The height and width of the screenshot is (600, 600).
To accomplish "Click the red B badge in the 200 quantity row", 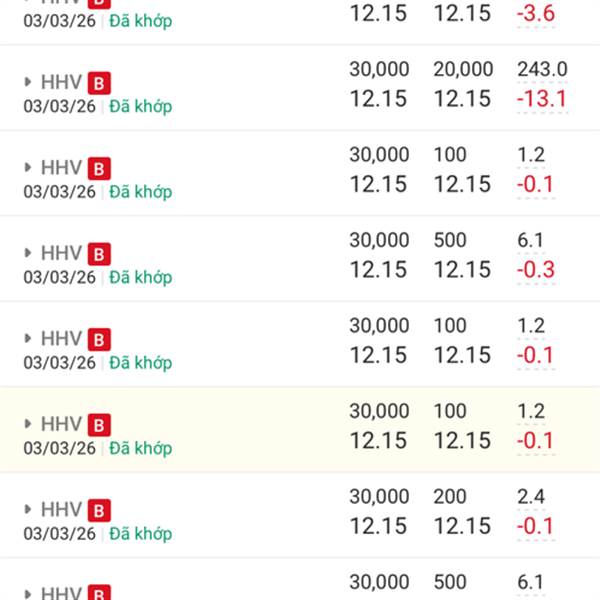I will 99,510.
